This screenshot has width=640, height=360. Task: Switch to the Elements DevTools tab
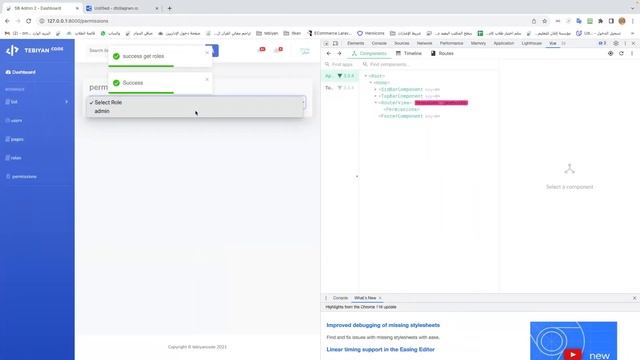(x=356, y=43)
